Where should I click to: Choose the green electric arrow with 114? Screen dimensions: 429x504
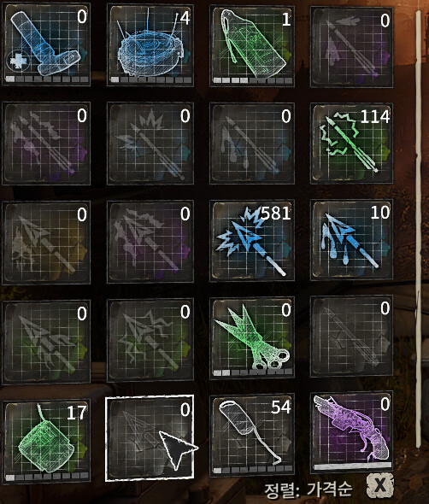[x=351, y=143]
